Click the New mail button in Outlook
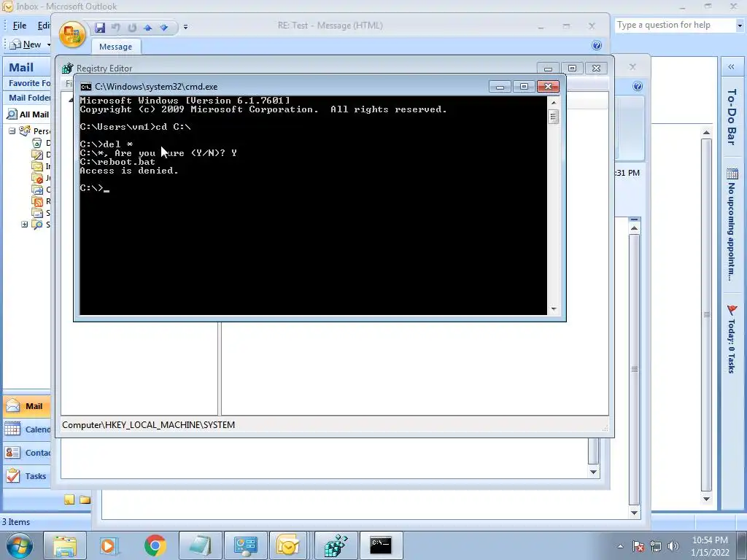The height and width of the screenshot is (560, 747). 26,44
